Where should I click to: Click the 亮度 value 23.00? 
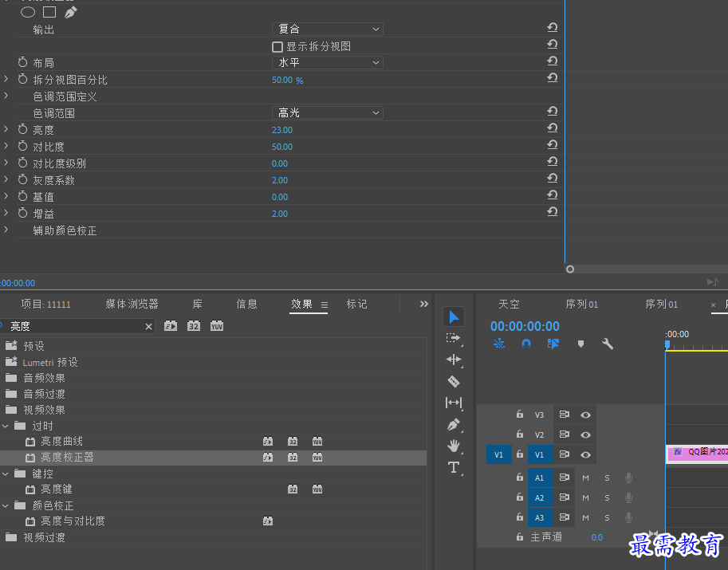(282, 130)
